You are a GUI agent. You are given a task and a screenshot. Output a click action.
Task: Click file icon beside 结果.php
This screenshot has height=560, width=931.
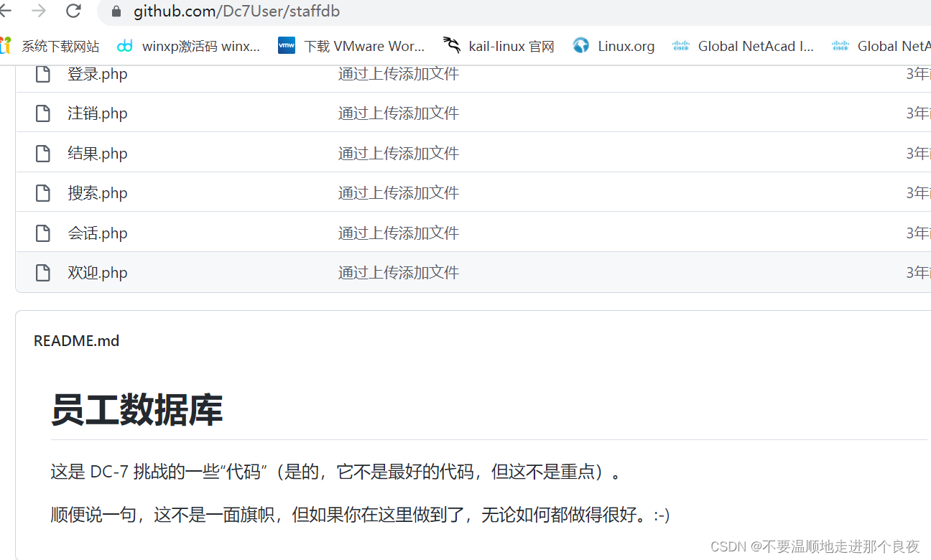click(43, 154)
